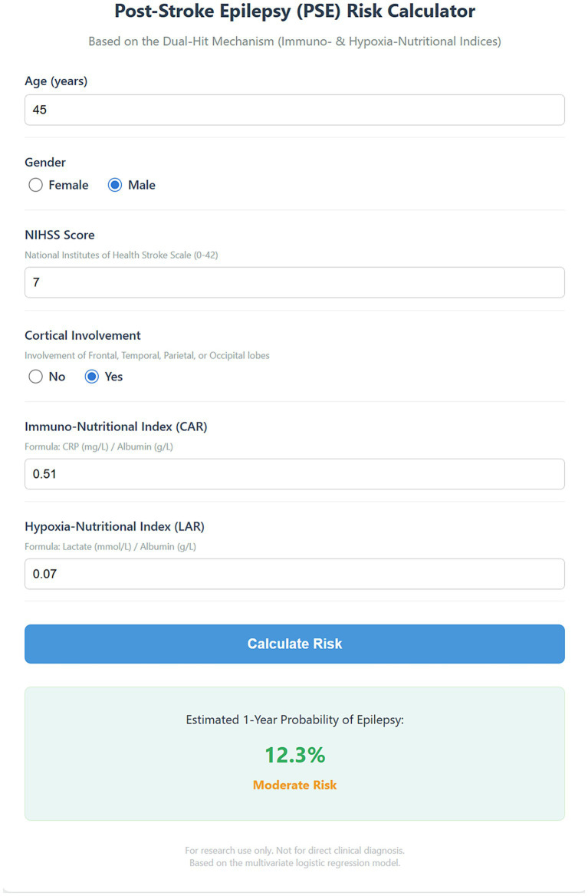Click the Gender section label
The height and width of the screenshot is (896, 588).
click(x=45, y=163)
